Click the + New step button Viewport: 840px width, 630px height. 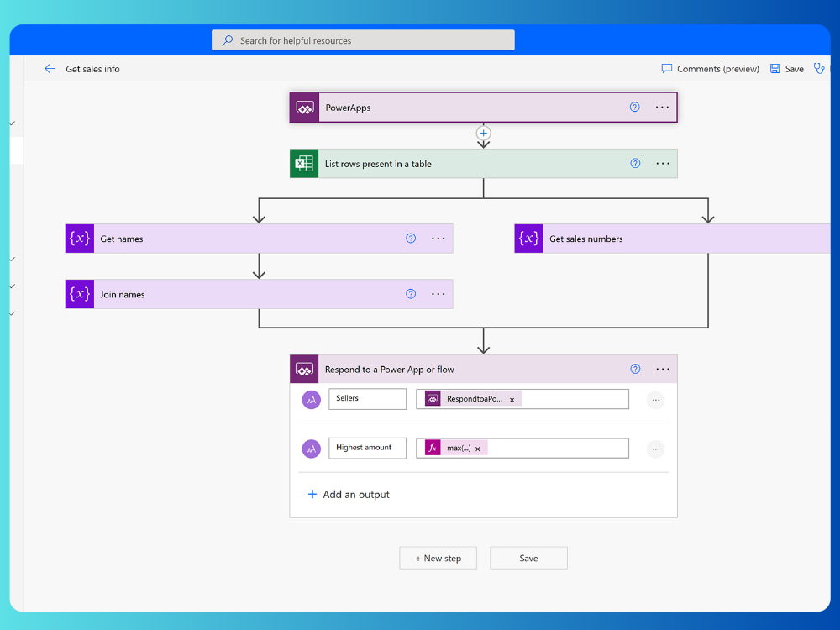click(x=438, y=558)
